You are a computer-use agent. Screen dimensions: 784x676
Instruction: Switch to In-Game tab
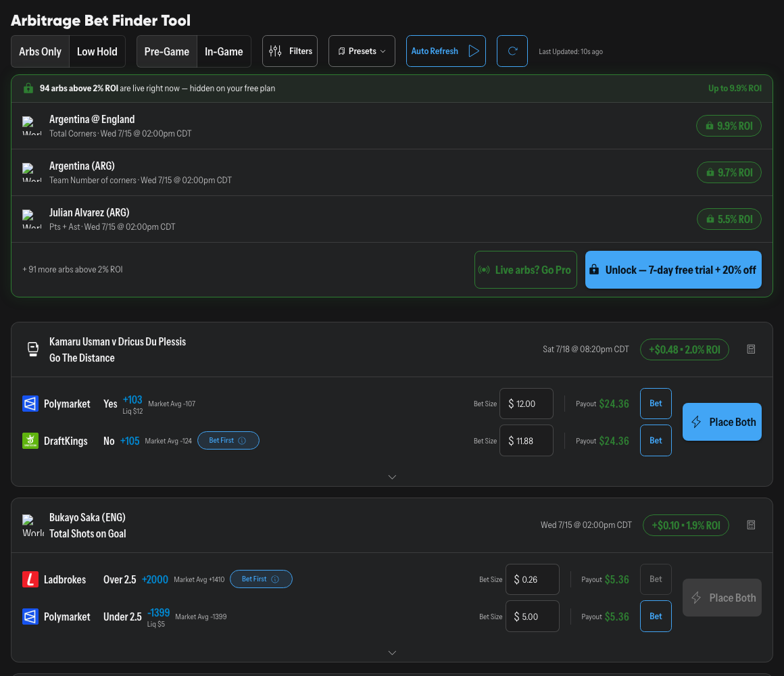coord(224,51)
